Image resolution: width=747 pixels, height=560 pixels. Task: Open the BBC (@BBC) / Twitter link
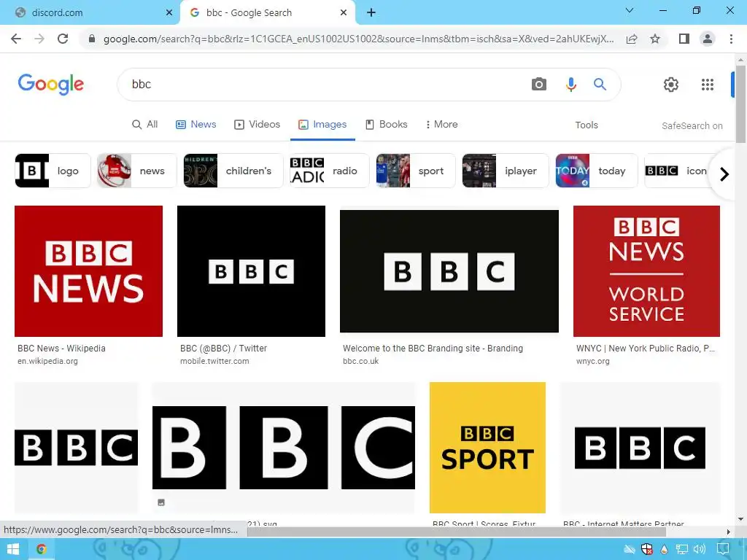tap(223, 348)
